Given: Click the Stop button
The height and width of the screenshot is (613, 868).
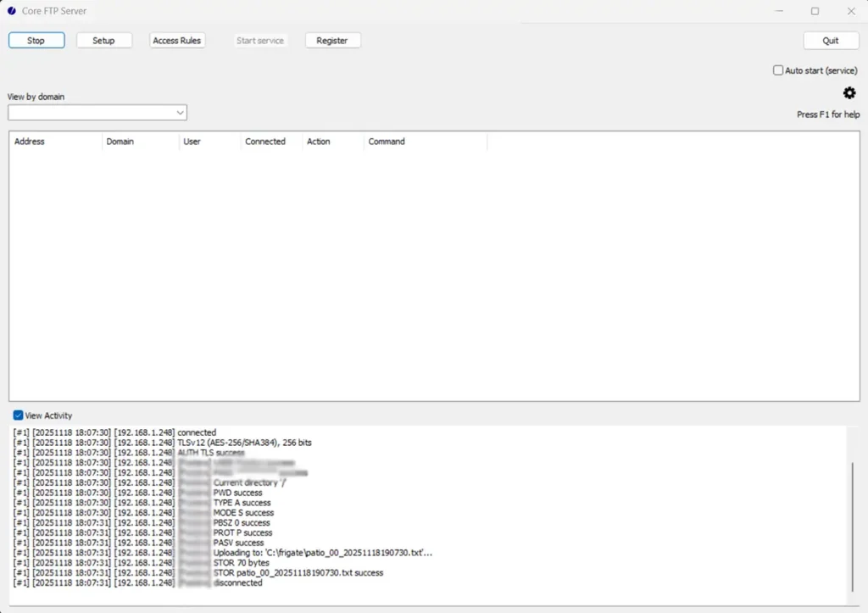Looking at the screenshot, I should tap(36, 40).
